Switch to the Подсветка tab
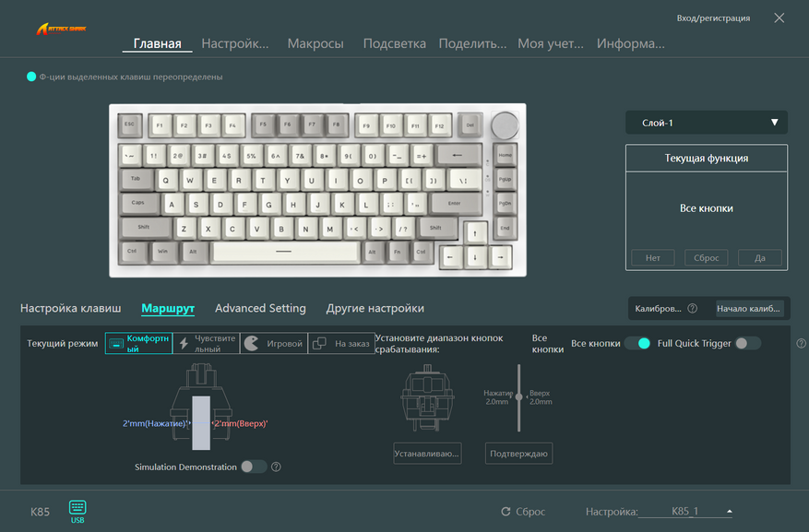This screenshot has height=532, width=809. coord(394,43)
